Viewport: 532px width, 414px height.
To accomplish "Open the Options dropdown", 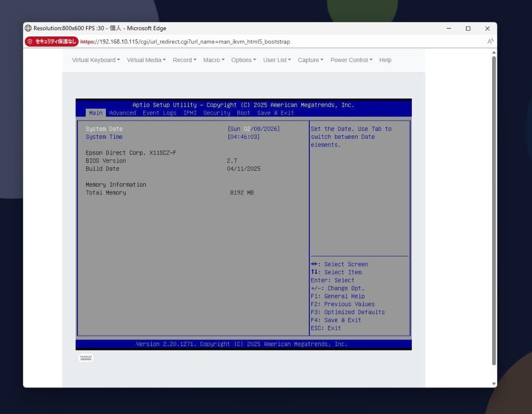I will [243, 60].
